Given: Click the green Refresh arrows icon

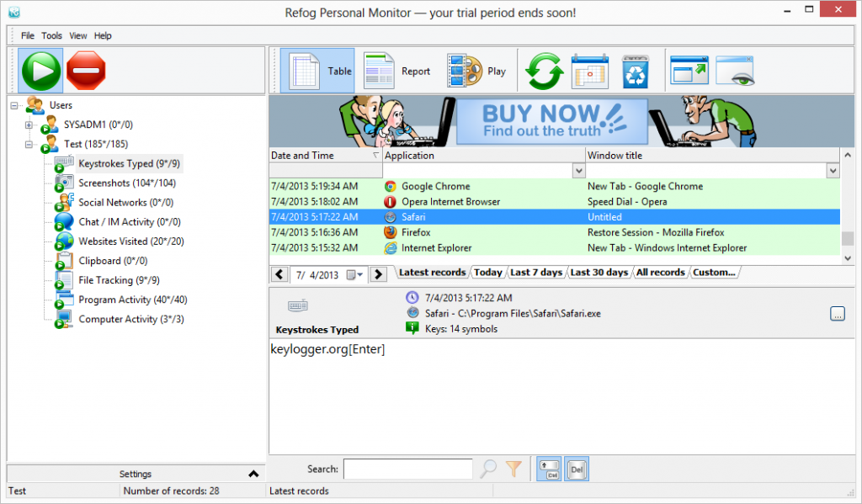Looking at the screenshot, I should [x=544, y=72].
